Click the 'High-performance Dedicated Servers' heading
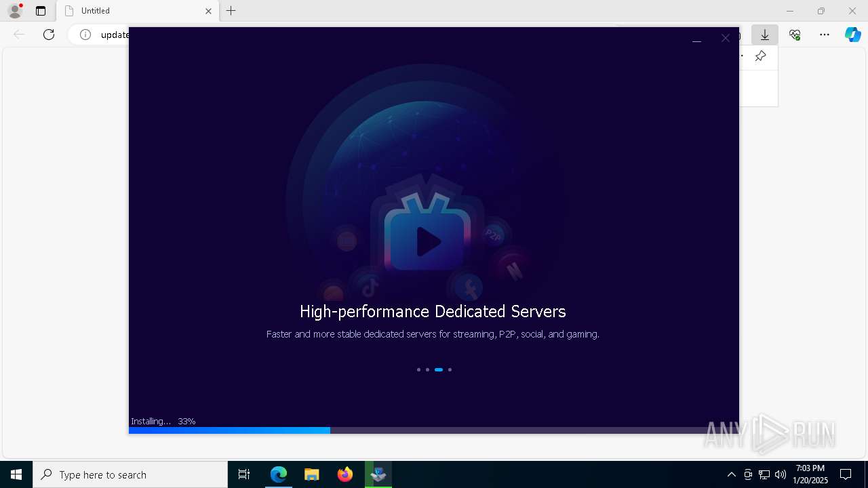The height and width of the screenshot is (488, 868). point(433,312)
